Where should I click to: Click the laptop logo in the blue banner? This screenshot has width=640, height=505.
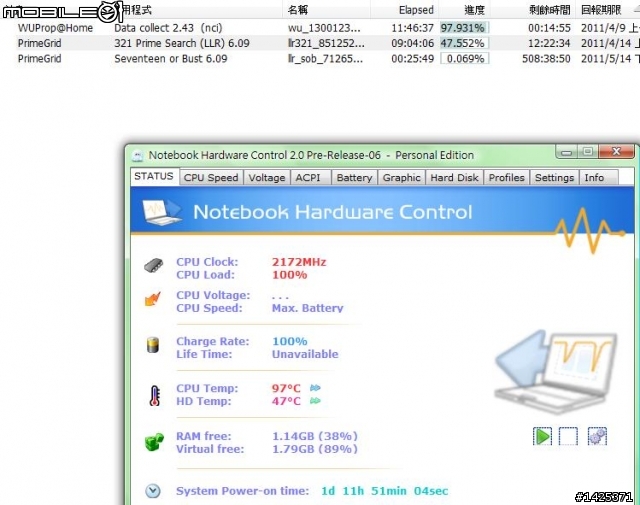tap(162, 212)
